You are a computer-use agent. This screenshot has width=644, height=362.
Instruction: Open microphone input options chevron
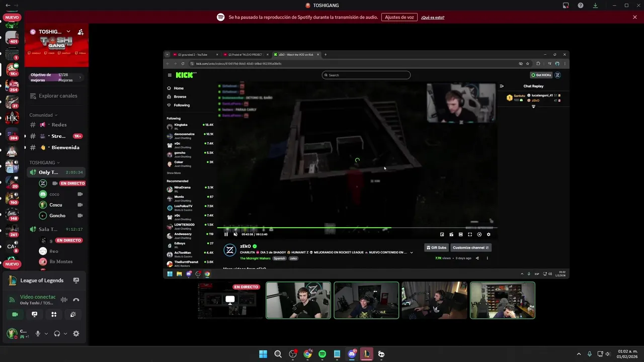point(46,333)
